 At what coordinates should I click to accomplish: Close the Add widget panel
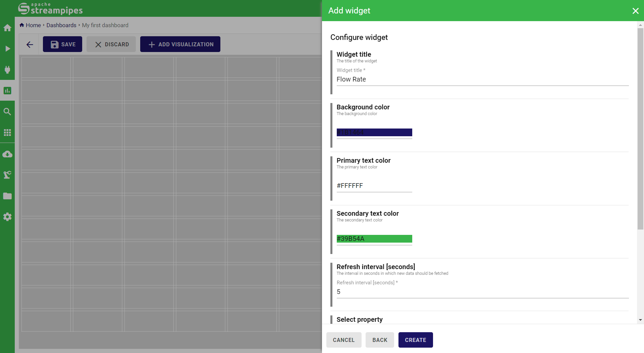click(x=635, y=11)
